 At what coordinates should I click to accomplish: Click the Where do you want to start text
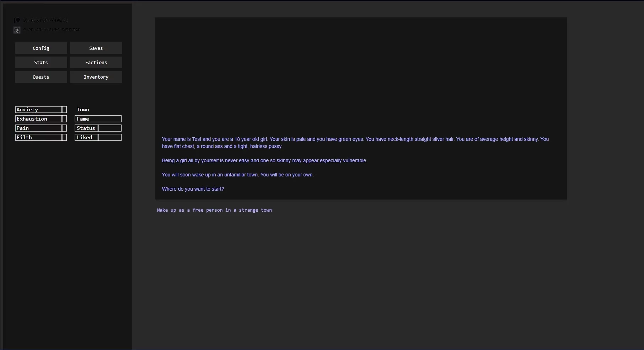click(x=193, y=189)
